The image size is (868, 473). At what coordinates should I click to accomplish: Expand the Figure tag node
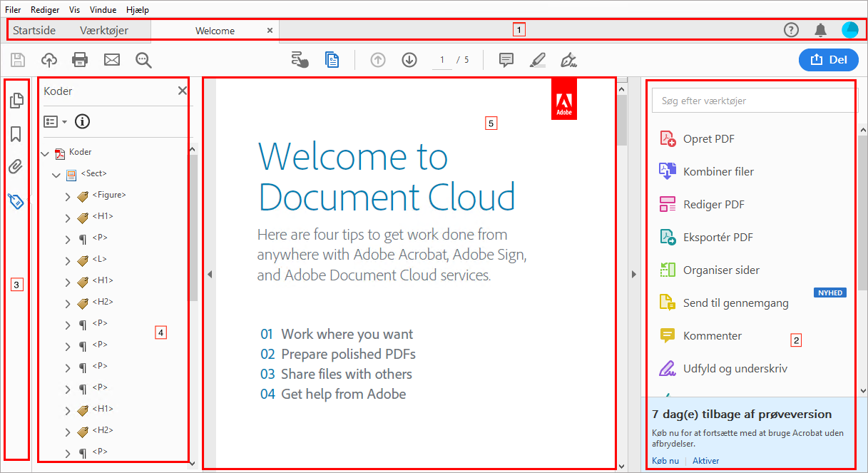point(68,196)
